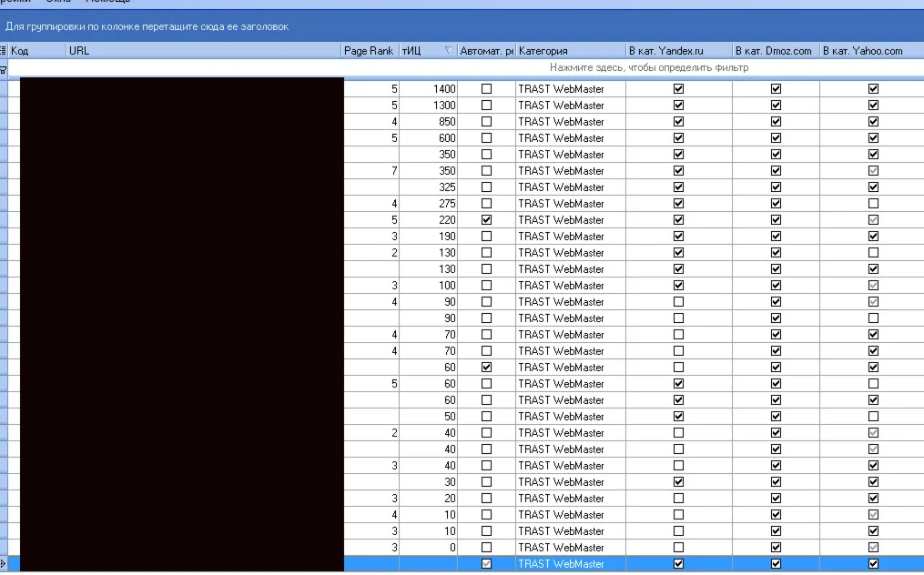Enable the Автомат. checkbox on the тИЦ 1400 row

[486, 88]
